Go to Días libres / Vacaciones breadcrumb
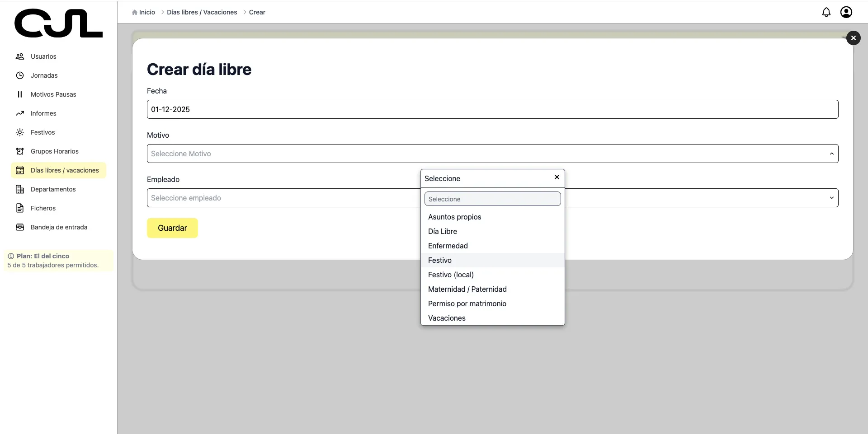The width and height of the screenshot is (868, 434). [x=202, y=12]
